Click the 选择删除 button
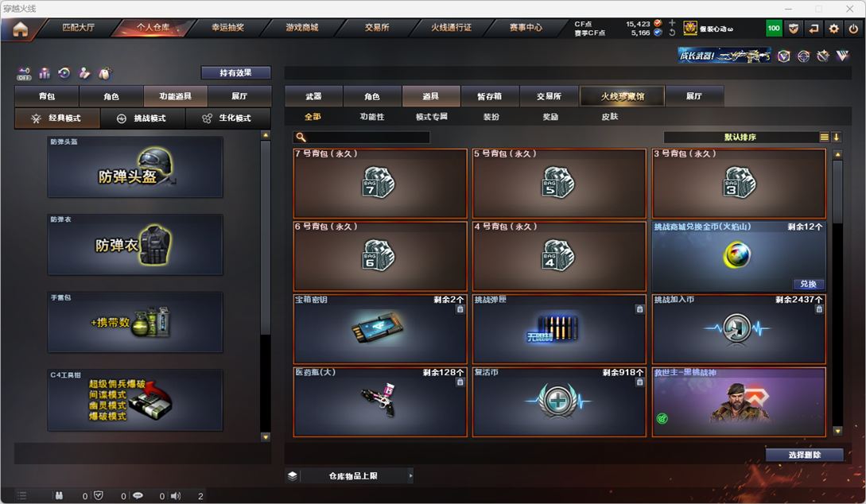The image size is (866, 504). 804,455
